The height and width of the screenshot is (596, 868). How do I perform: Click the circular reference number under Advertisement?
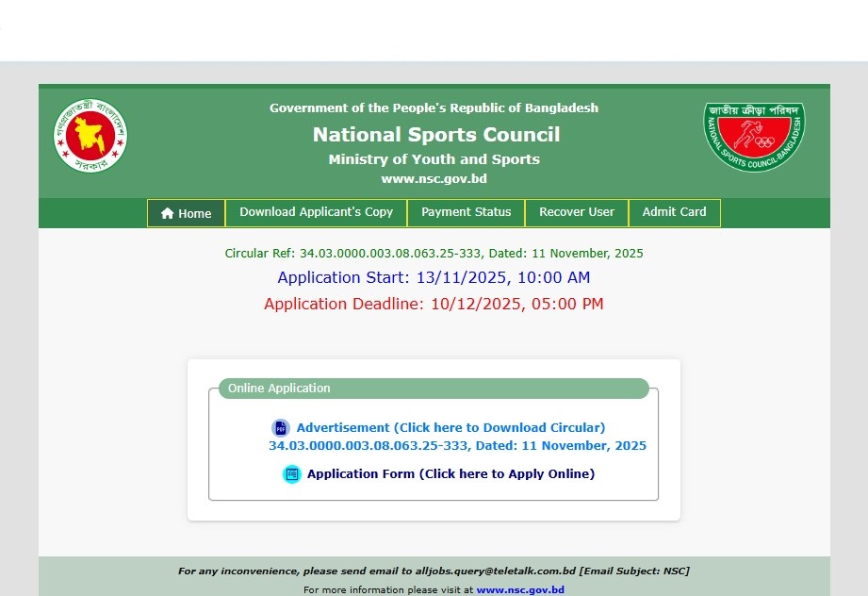pos(457,446)
